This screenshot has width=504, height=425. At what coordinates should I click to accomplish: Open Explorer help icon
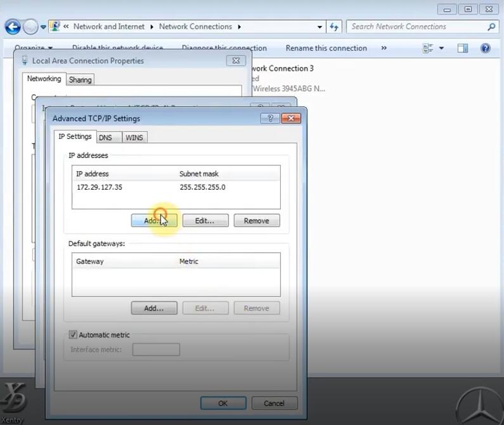point(486,48)
